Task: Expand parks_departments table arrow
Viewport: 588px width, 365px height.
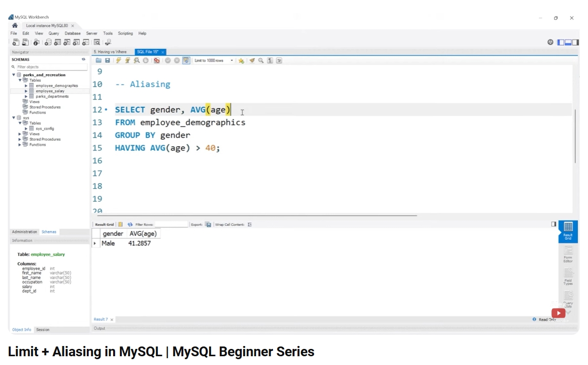Action: click(26, 96)
